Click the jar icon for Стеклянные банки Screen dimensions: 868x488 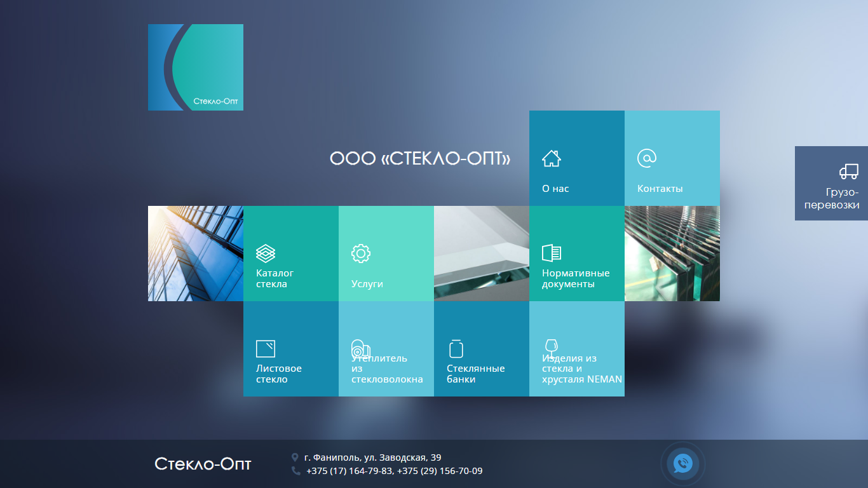click(456, 348)
